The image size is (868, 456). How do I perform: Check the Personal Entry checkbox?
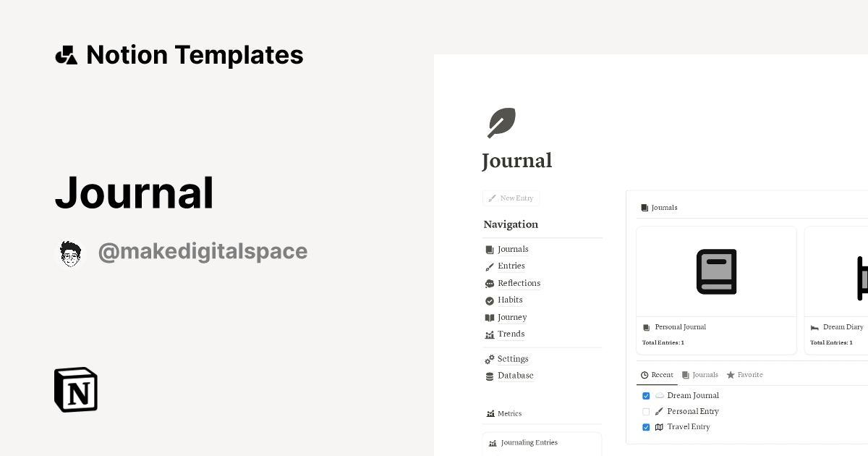tap(646, 411)
